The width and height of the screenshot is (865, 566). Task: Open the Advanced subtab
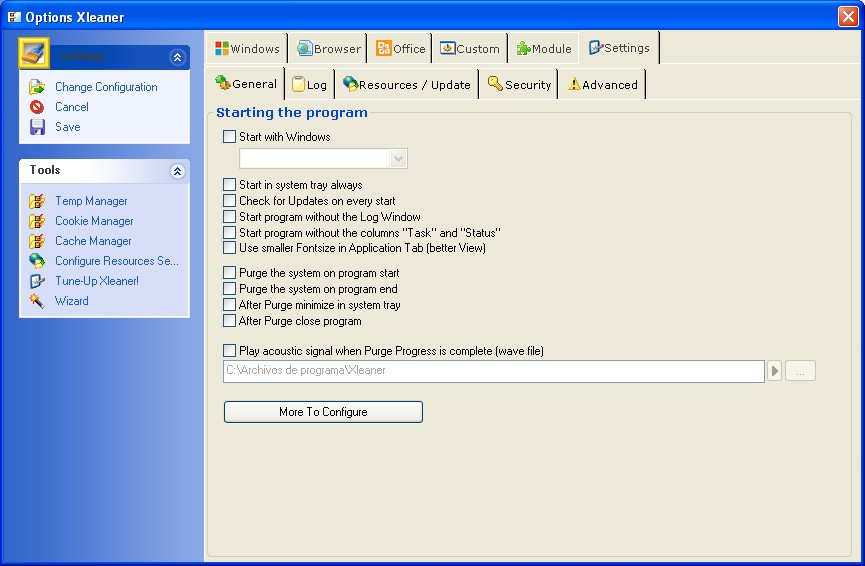(602, 84)
